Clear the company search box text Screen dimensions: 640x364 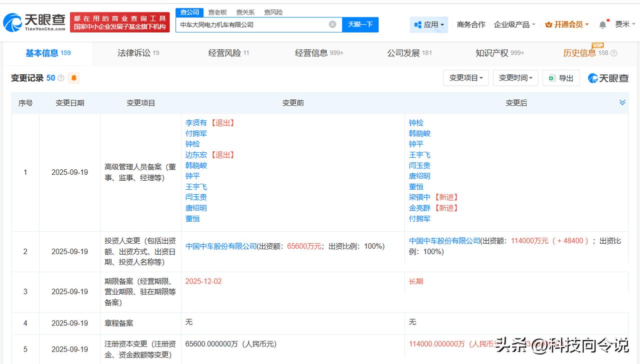click(332, 24)
